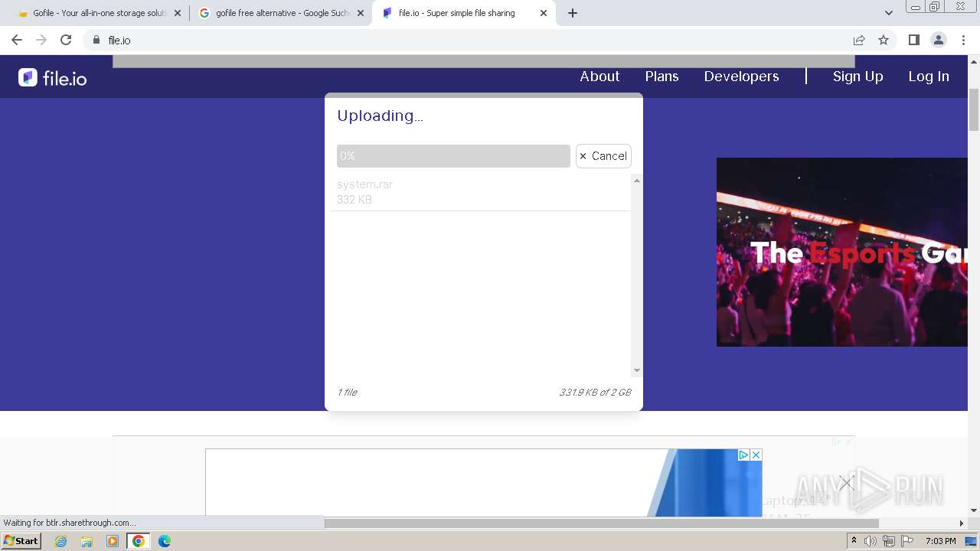Share this page icon

click(x=859, y=40)
